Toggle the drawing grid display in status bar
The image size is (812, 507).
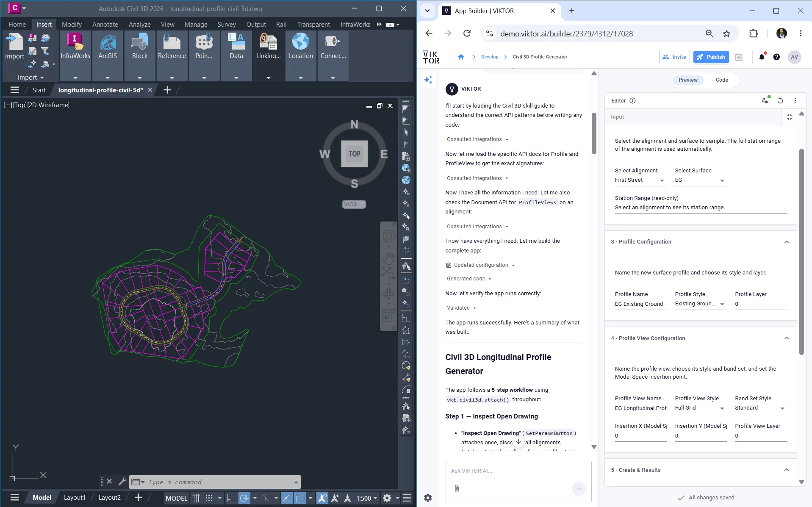tap(196, 498)
